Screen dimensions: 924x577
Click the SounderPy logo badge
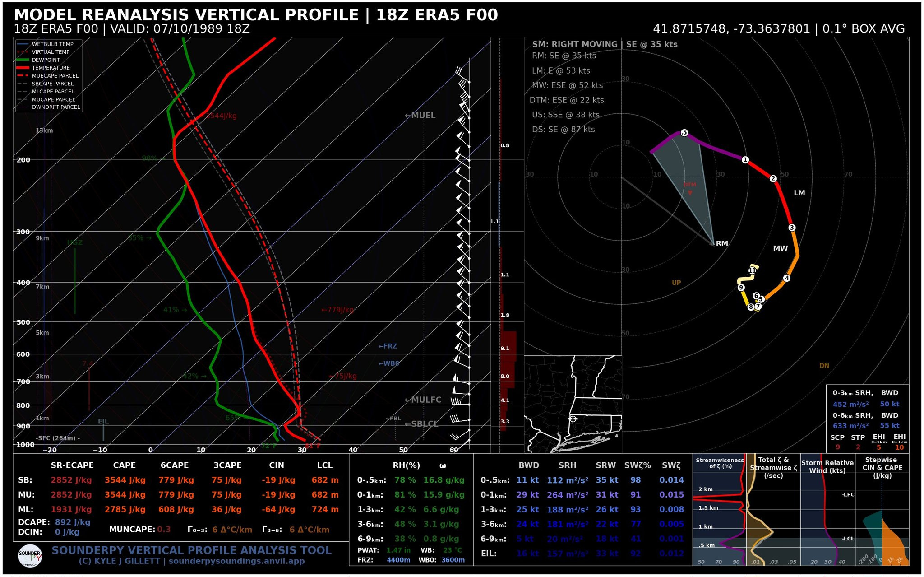(30, 556)
